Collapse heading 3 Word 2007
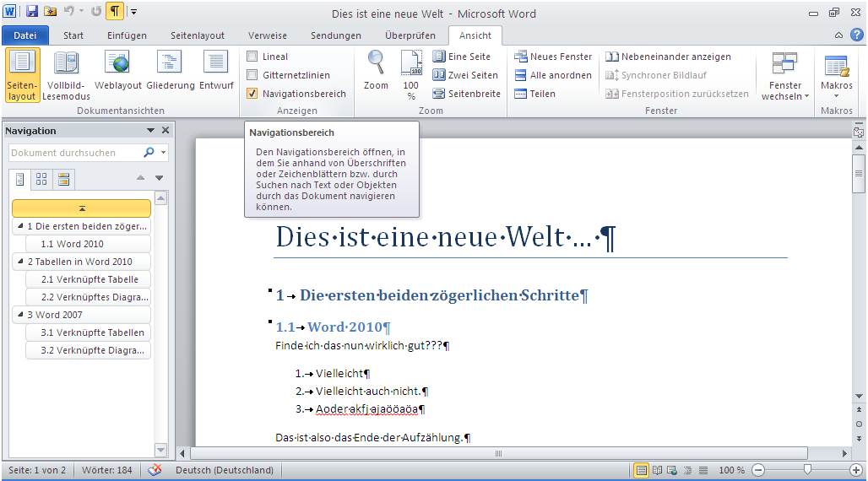Viewport: 868px width, 481px height. [20, 315]
